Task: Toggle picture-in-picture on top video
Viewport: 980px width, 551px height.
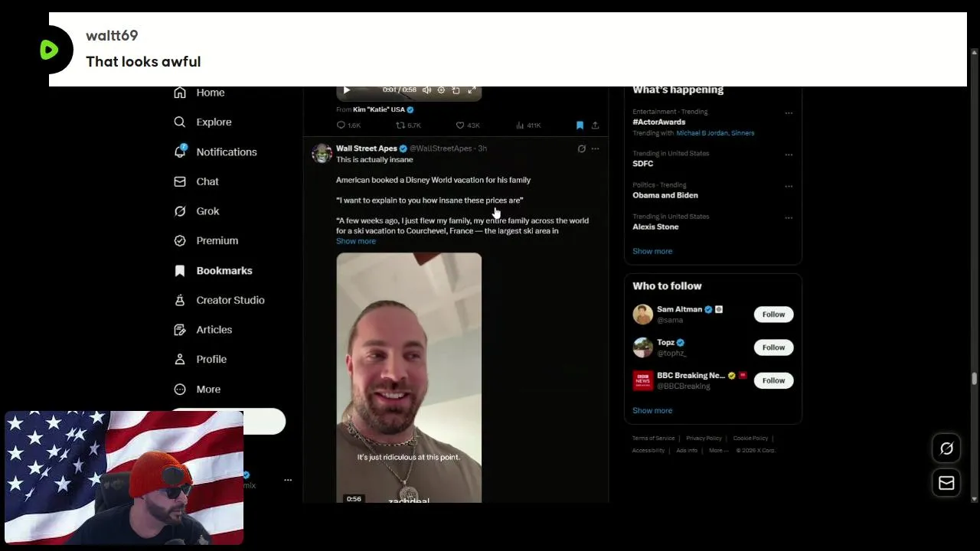Action: tap(456, 90)
